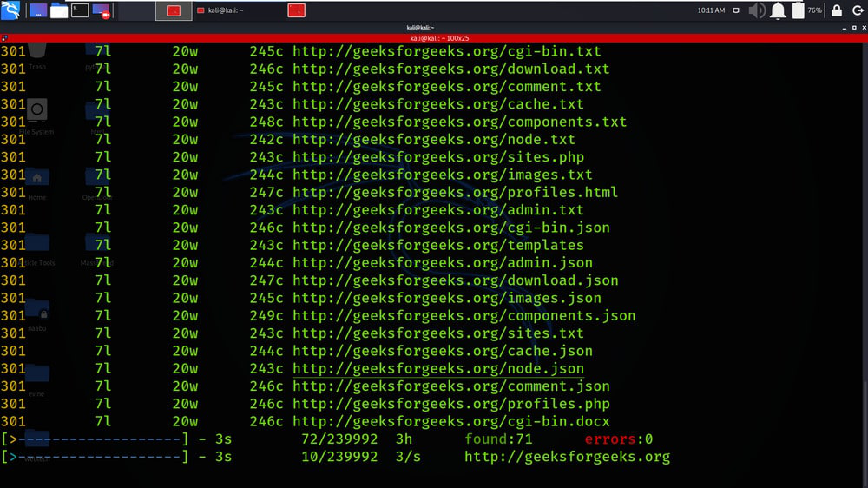Open link geeksforgeeks.org/download.txt
Image resolution: width=868 pixels, height=488 pixels.
(451, 69)
